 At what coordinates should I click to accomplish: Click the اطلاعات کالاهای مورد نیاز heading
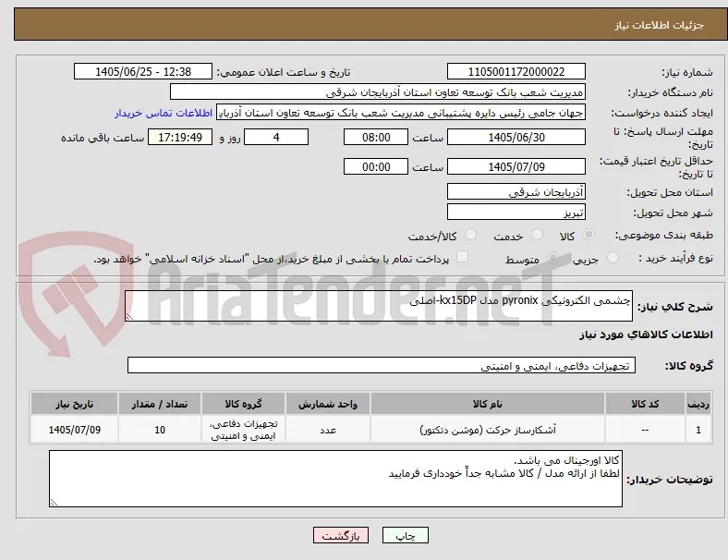point(646,335)
